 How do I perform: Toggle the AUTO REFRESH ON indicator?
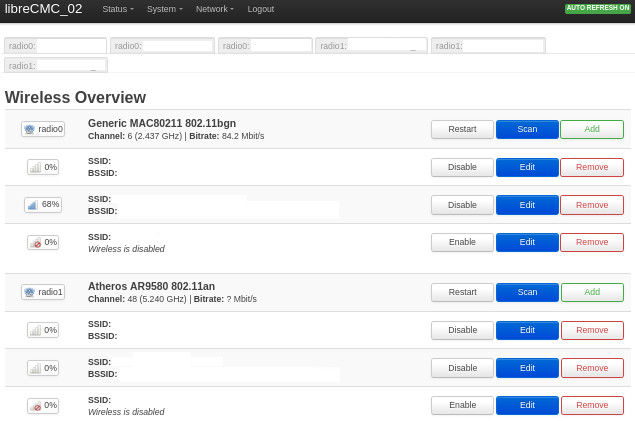(597, 8)
